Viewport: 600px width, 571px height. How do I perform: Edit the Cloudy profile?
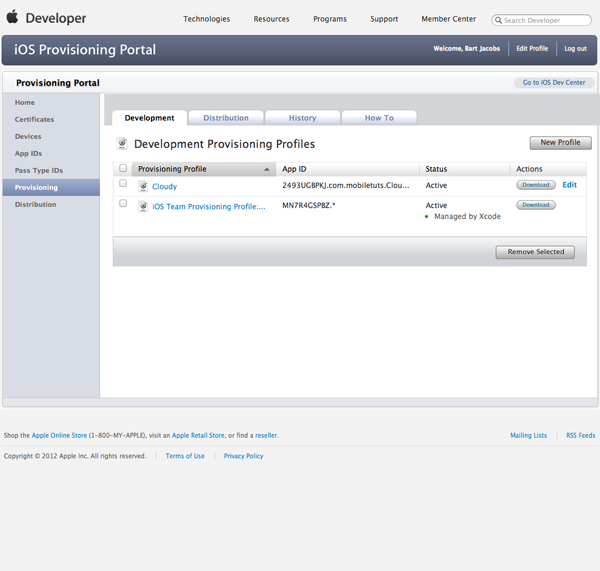tap(569, 185)
